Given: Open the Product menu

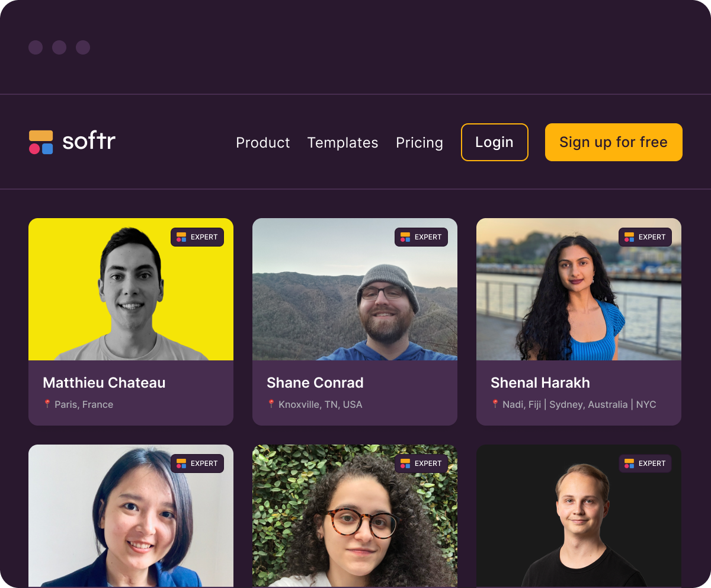Looking at the screenshot, I should [262, 142].
